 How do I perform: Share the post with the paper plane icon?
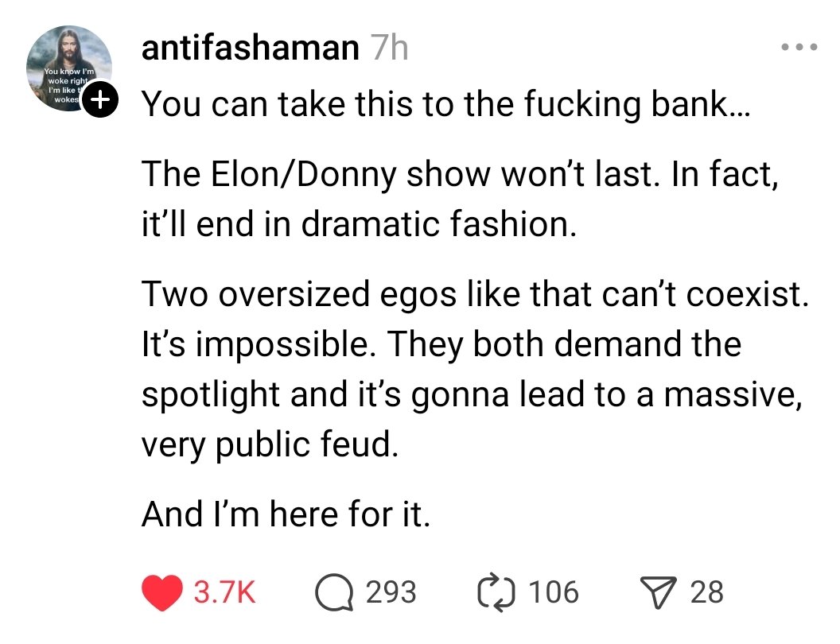(659, 592)
